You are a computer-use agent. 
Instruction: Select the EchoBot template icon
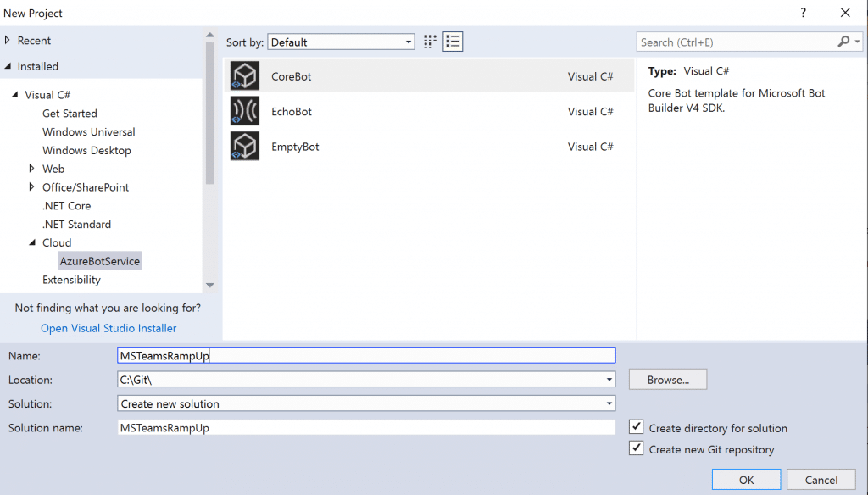[245, 111]
